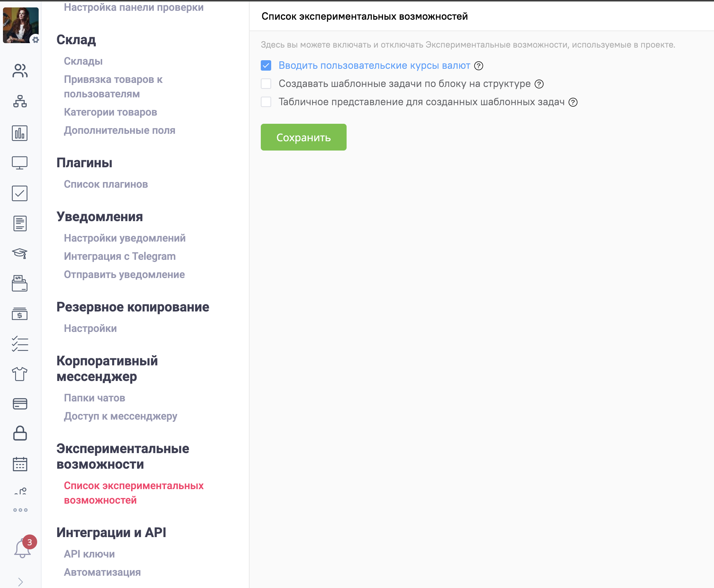Open Настройка панели проверки link
714x588 pixels.
point(134,7)
